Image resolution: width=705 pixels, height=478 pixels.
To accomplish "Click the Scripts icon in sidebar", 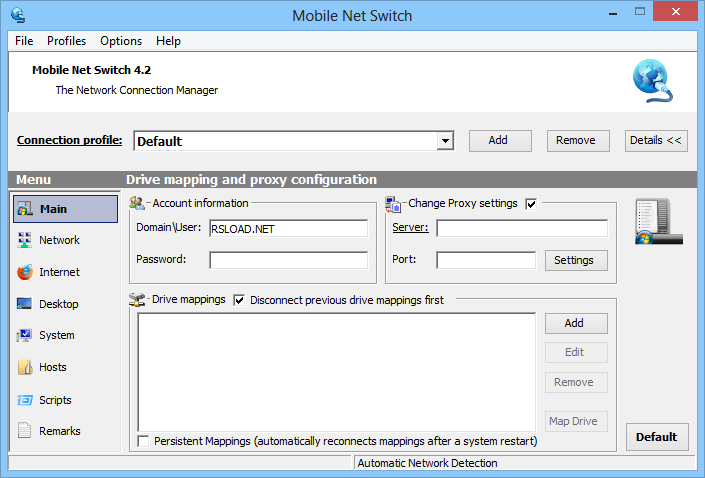I will point(25,400).
